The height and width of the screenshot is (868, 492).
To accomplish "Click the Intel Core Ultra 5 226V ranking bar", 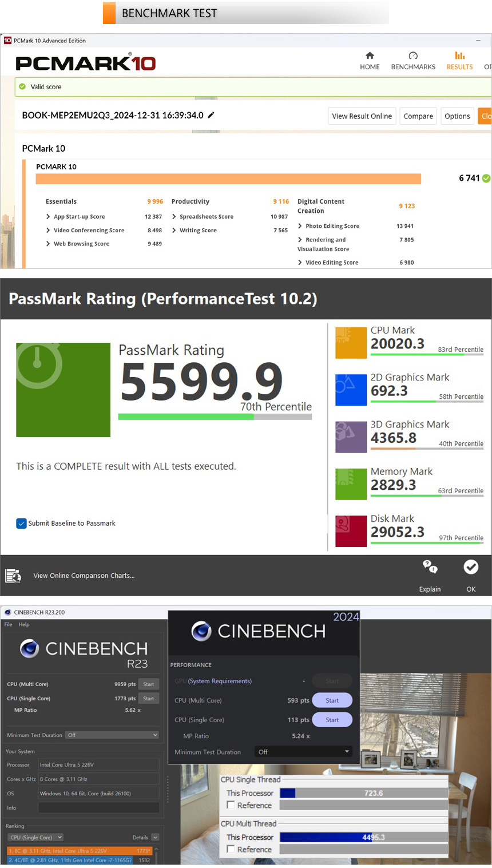I will coord(79,851).
